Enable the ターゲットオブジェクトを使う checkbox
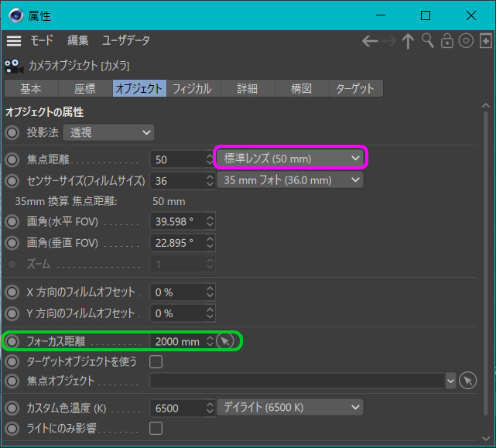 click(156, 361)
